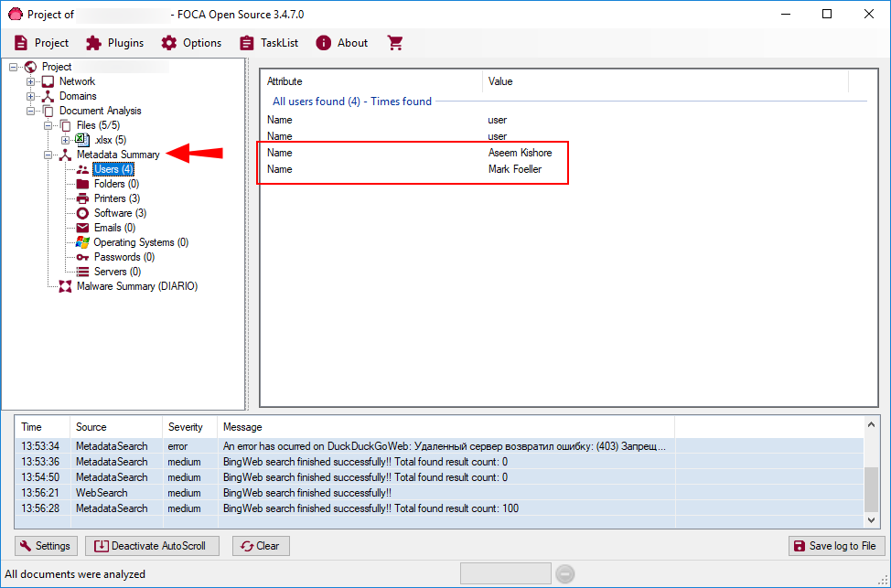
Task: Click the disabled stop icon beside progress bar
Action: [x=564, y=574]
